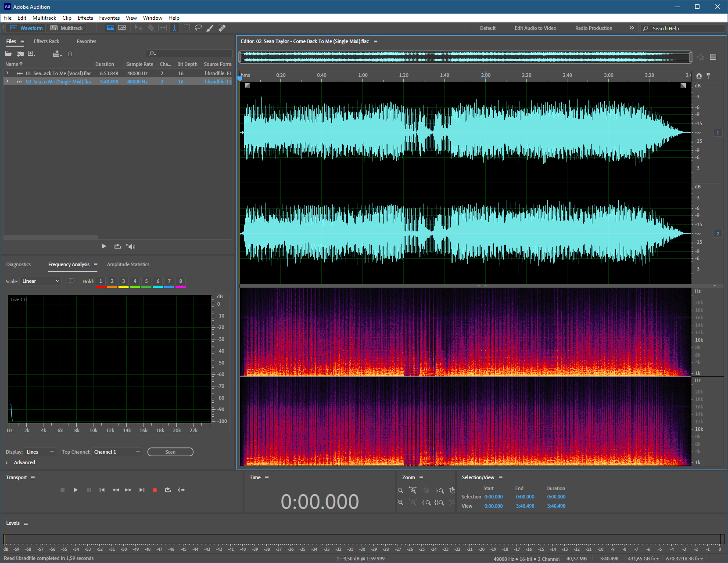Toggle Auto-Play speaker icon in Files panel
728x563 pixels.
pyautogui.click(x=131, y=246)
